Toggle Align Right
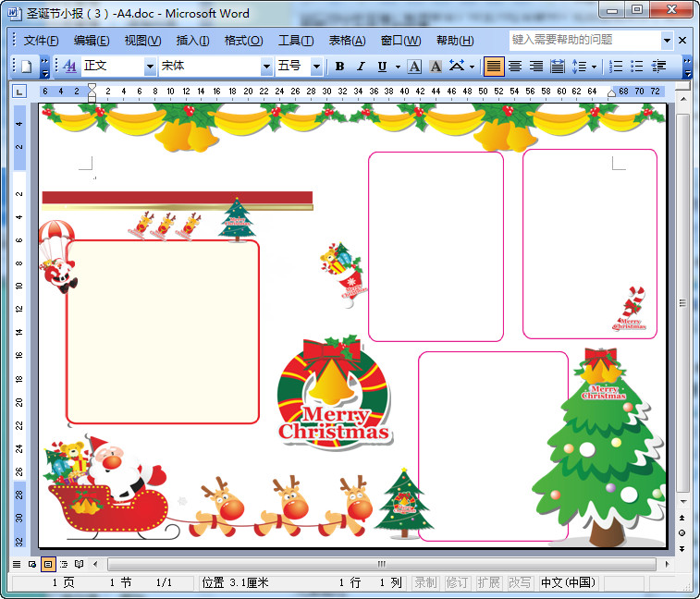The width and height of the screenshot is (700, 599). click(535, 67)
